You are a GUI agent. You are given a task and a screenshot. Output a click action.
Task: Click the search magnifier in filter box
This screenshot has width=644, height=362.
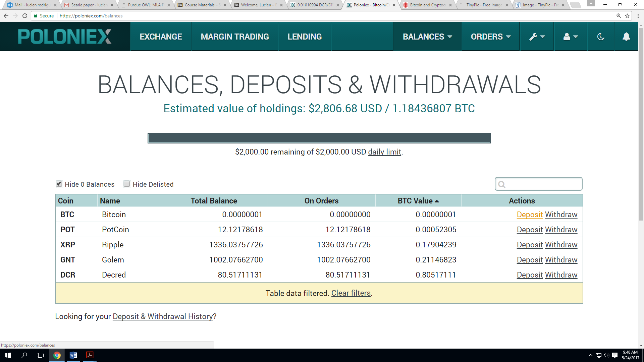click(x=502, y=184)
